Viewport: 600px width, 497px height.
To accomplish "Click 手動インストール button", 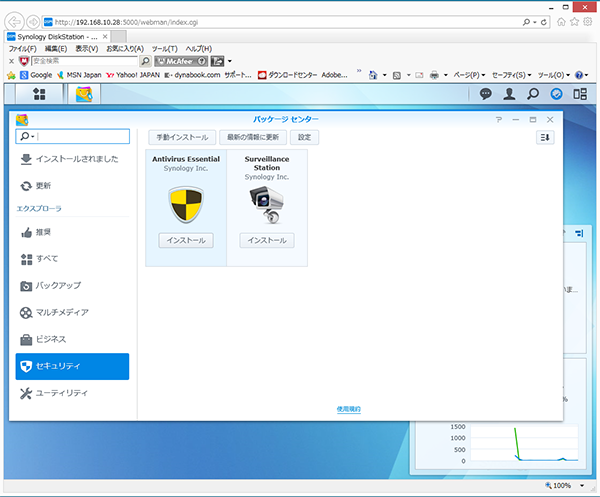I will [182, 137].
